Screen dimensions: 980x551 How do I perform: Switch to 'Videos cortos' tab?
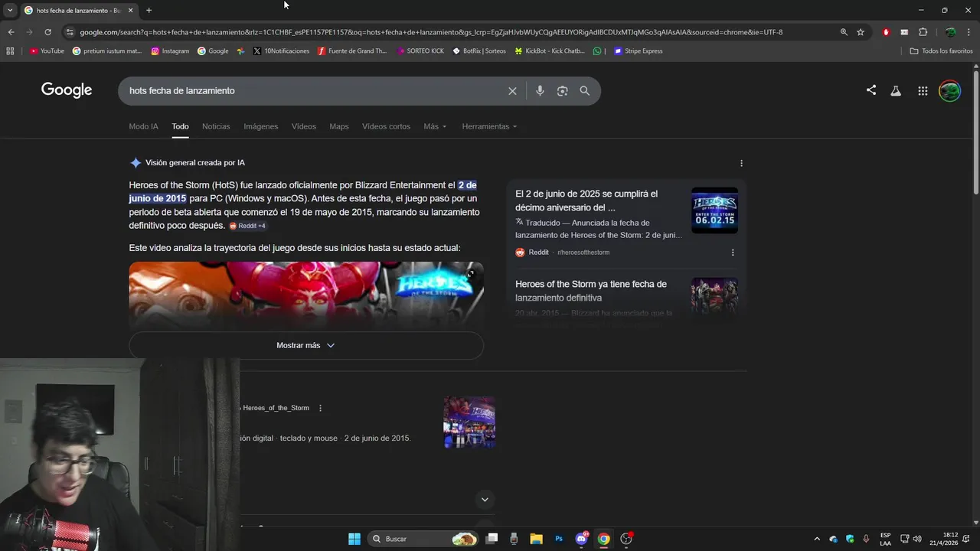coord(386,126)
